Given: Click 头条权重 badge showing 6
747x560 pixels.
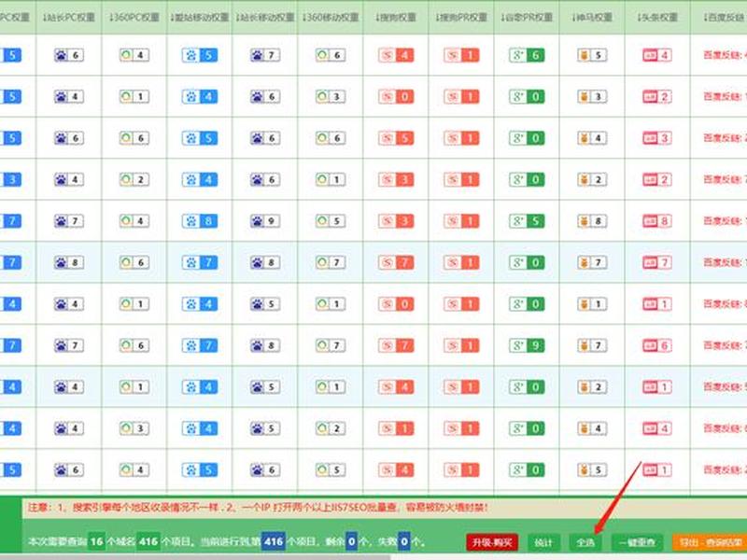Looking at the screenshot, I should (x=657, y=345).
